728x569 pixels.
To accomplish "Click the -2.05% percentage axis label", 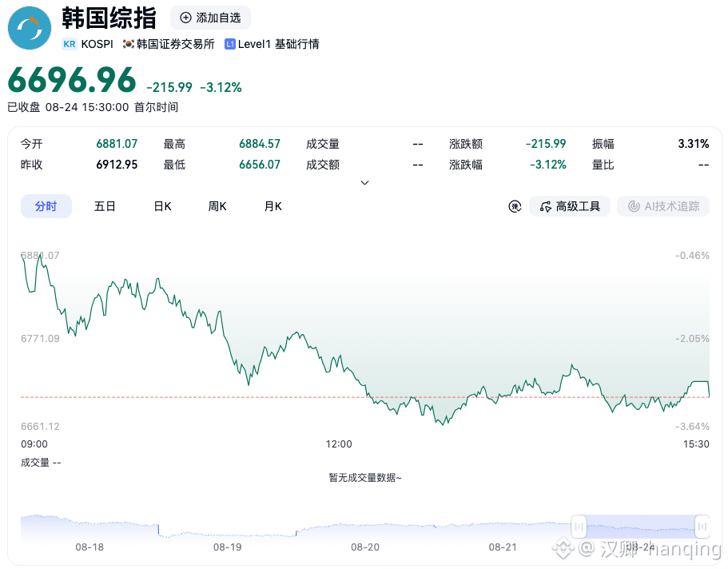I will pyautogui.click(x=692, y=339).
